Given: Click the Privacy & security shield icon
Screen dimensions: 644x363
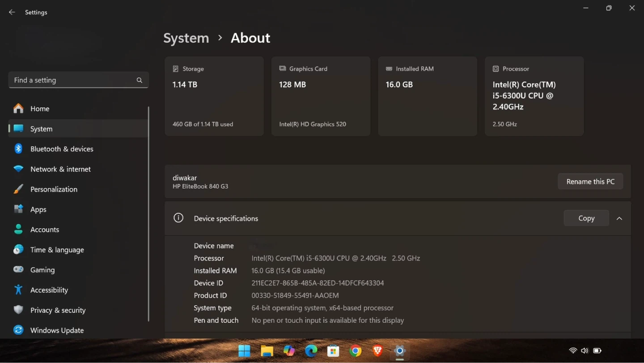Looking at the screenshot, I should click(18, 310).
